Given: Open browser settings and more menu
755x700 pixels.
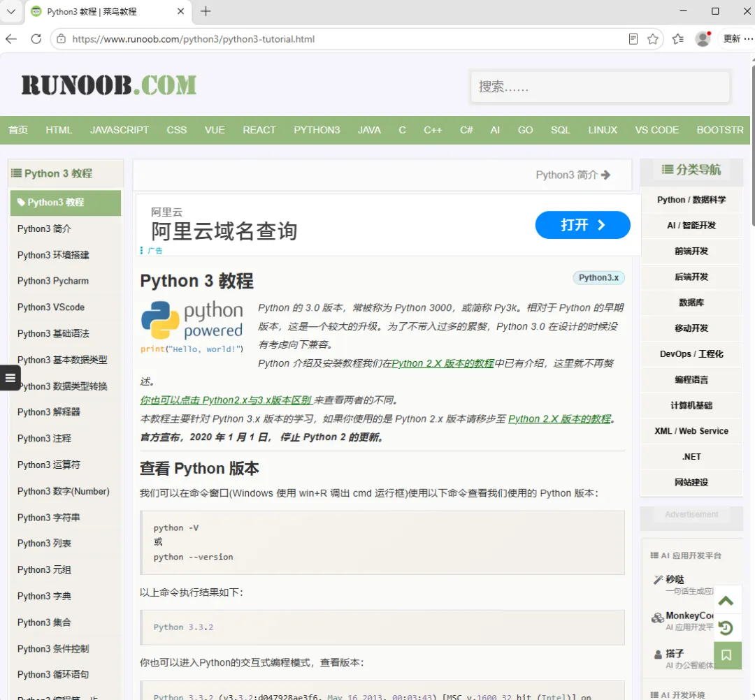Looking at the screenshot, I should [748, 39].
